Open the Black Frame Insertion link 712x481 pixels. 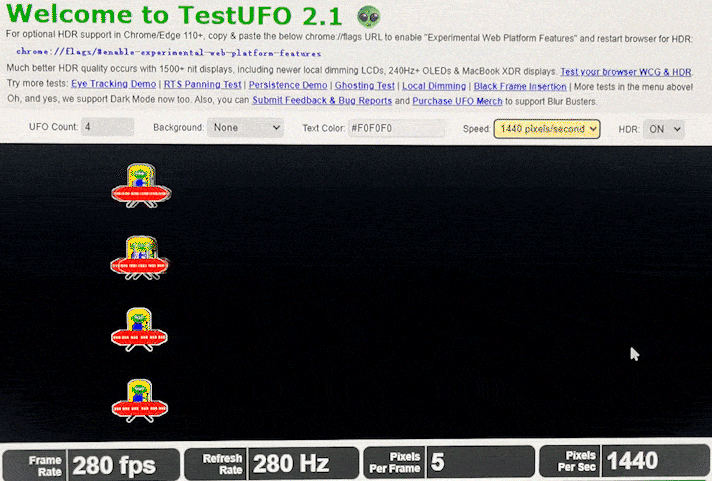[520, 86]
